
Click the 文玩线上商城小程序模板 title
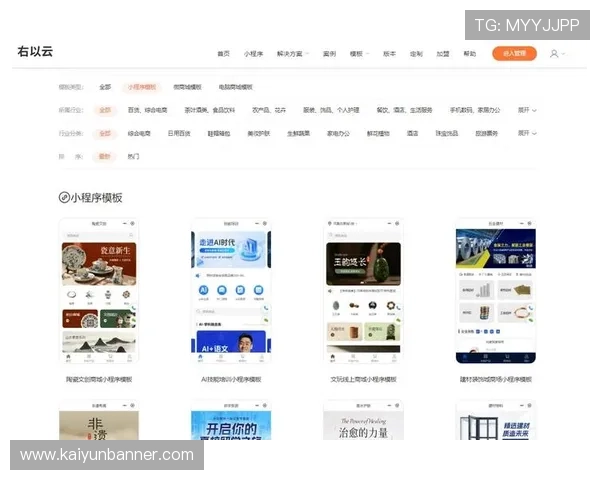point(364,379)
